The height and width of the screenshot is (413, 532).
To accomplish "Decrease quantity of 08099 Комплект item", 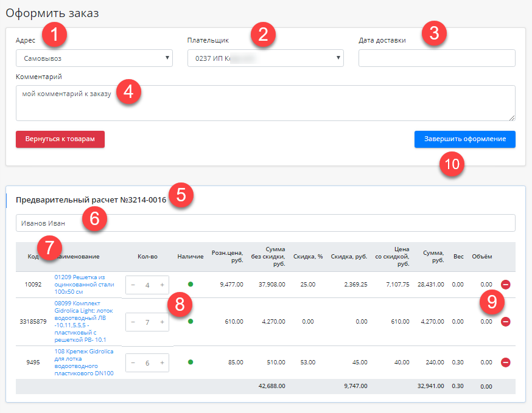I will pyautogui.click(x=133, y=322).
